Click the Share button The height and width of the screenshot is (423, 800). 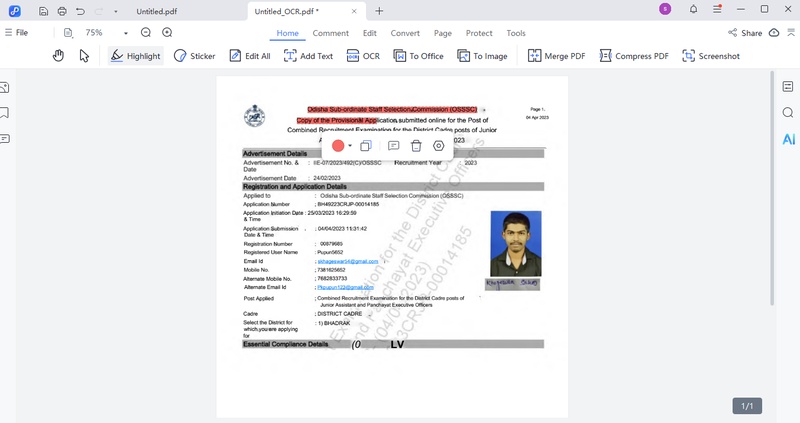(745, 33)
